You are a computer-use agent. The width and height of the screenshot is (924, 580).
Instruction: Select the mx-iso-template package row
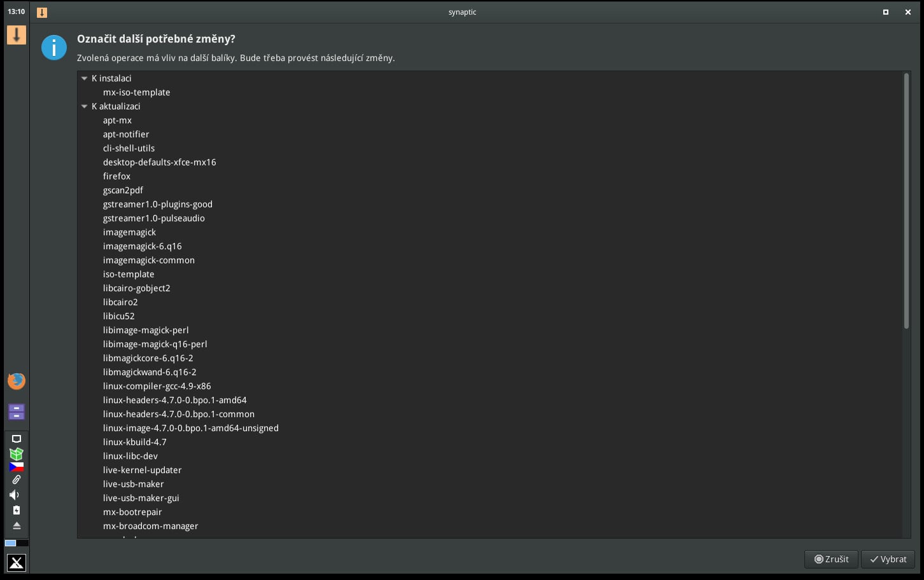[x=489, y=92]
